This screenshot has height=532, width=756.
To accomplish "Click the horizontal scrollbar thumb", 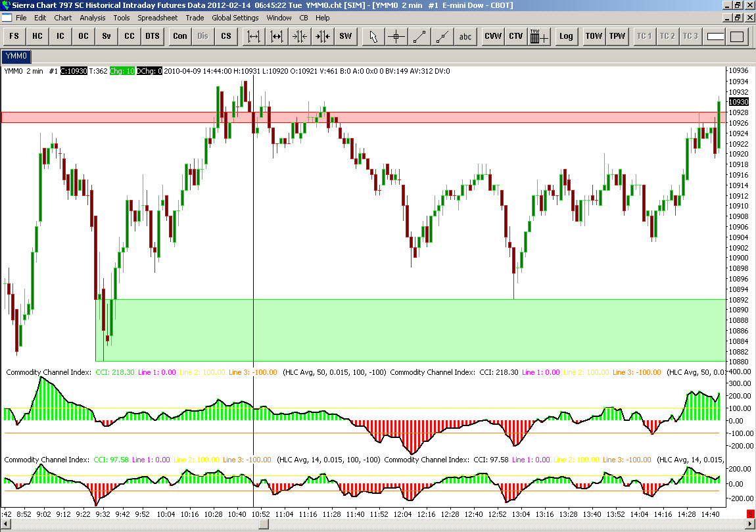I will click(263, 524).
